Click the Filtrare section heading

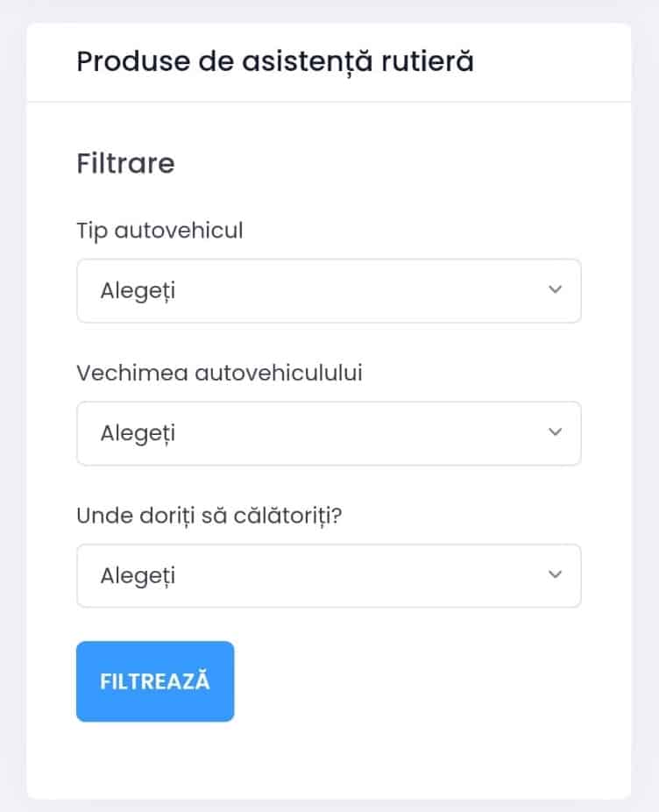[125, 164]
